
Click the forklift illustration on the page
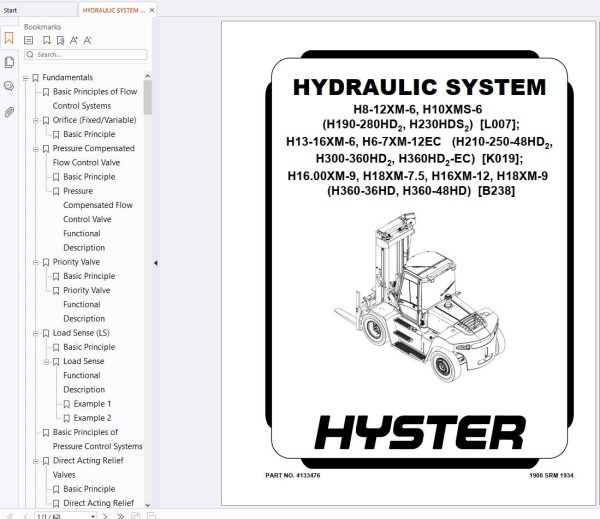(x=420, y=298)
